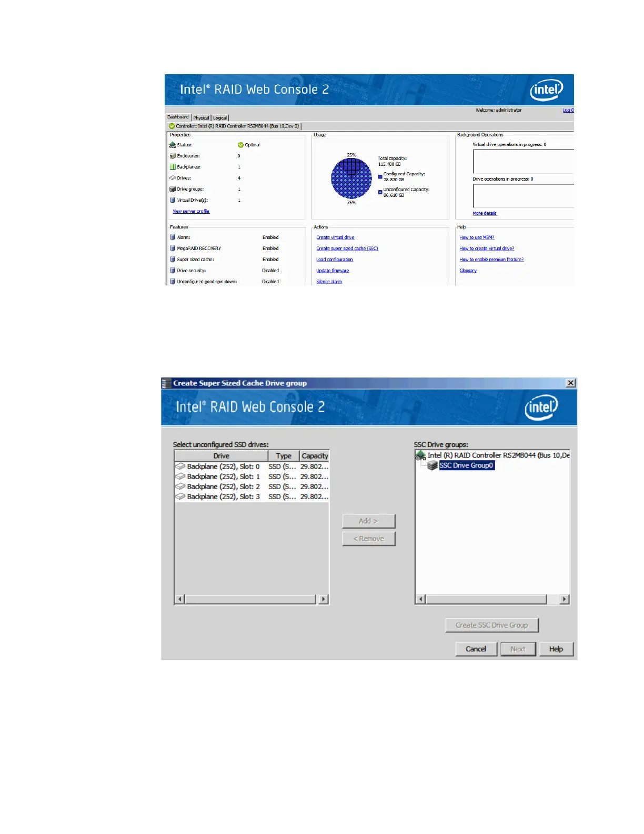Image resolution: width=644 pixels, height=834 pixels.
Task: Open the Update firmware link
Action: [x=333, y=271]
